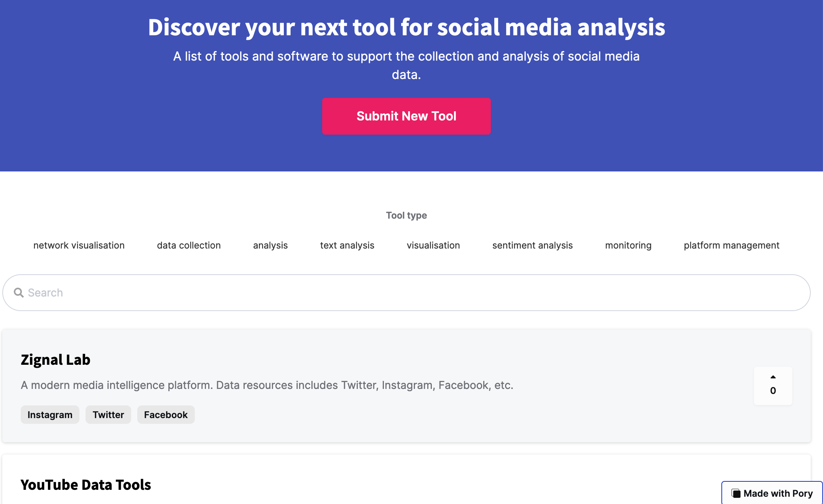
Task: Toggle the 'data collection' filter
Action: 188,245
